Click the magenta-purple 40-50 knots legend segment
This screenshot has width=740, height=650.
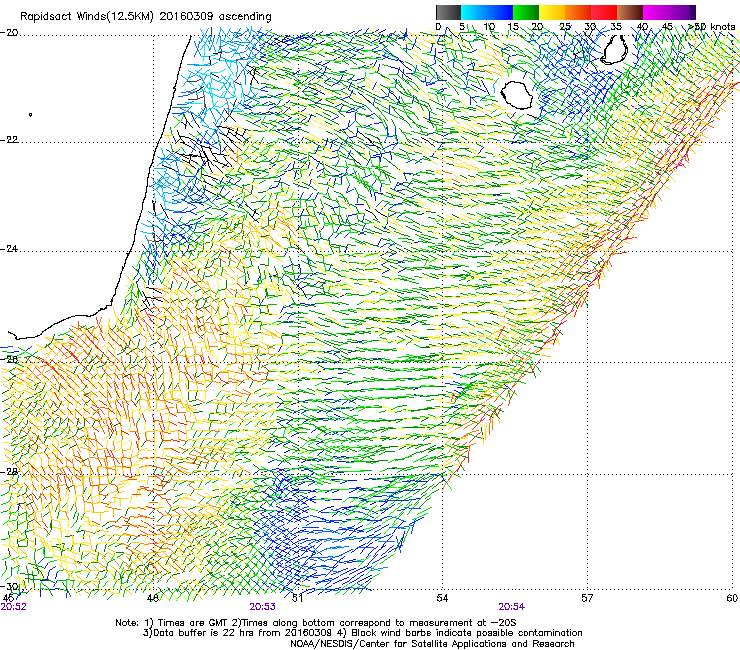tap(669, 12)
